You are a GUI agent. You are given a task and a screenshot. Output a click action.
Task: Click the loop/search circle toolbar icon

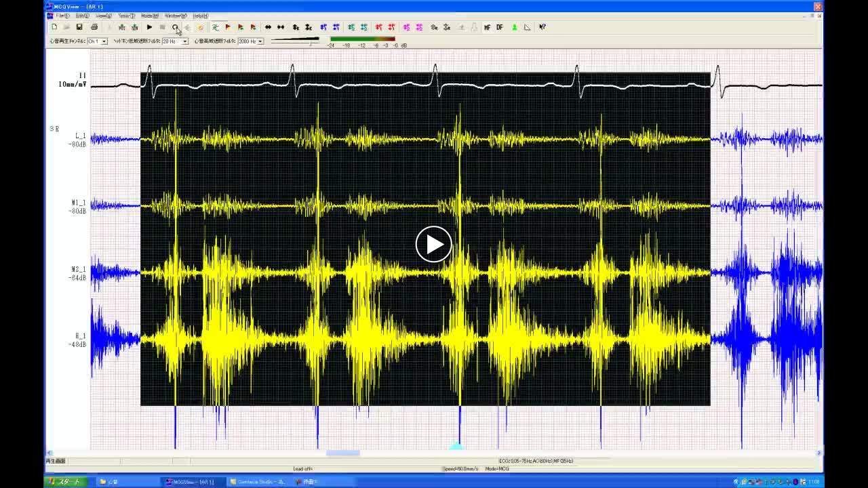[175, 27]
